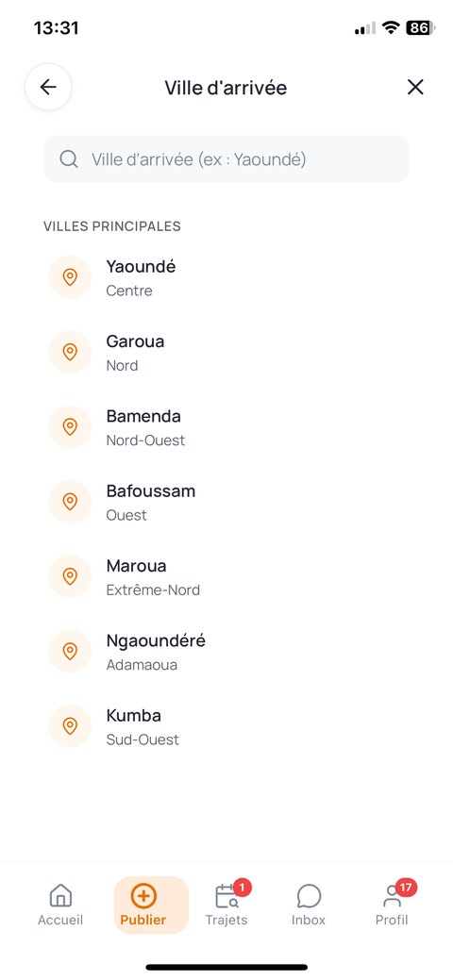Click the search magnifier icon
Screen dimensions: 453x980
(69, 158)
